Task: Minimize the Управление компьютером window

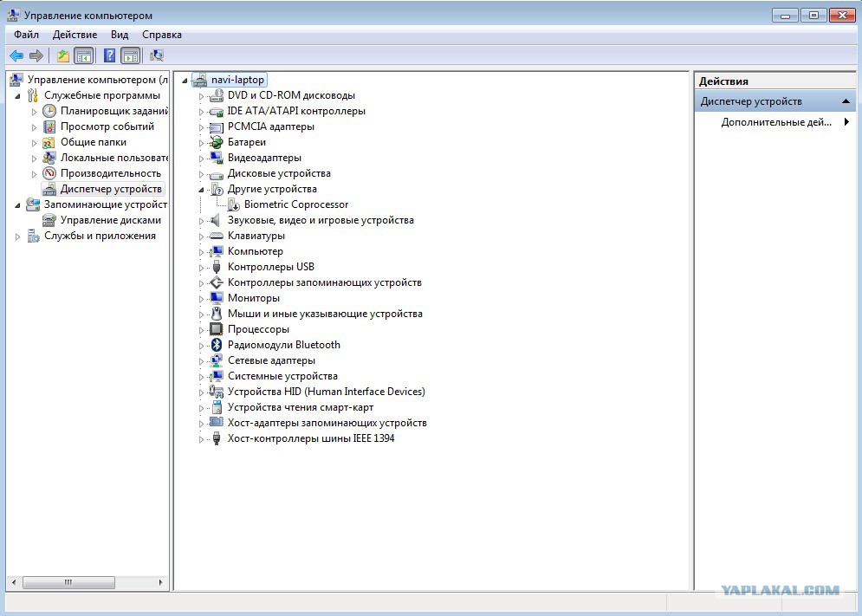Action: click(x=785, y=15)
